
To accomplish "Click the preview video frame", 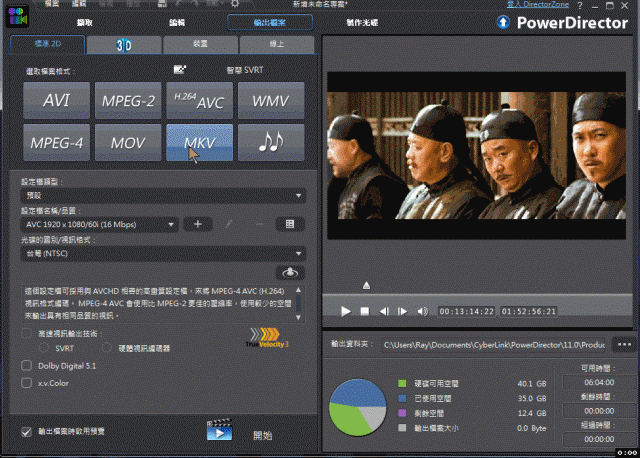I will [x=476, y=155].
